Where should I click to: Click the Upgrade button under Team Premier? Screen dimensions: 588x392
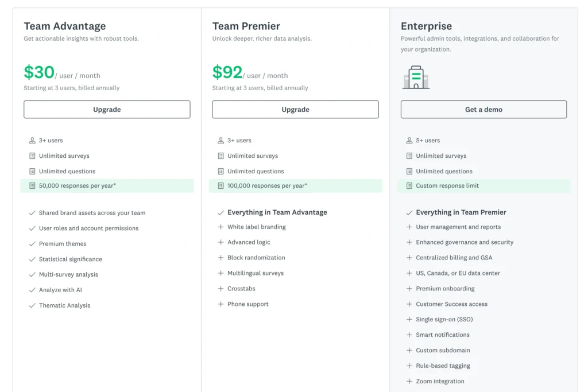point(296,110)
